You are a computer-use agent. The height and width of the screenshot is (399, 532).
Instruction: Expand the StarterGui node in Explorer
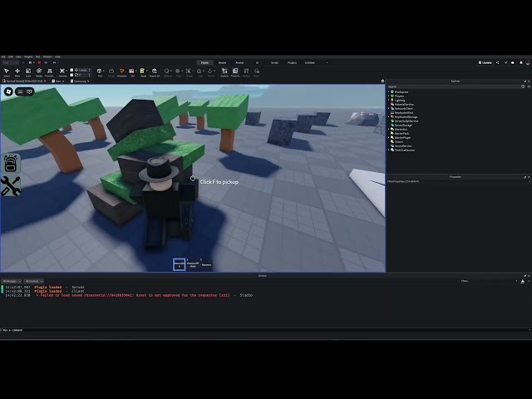389,130
